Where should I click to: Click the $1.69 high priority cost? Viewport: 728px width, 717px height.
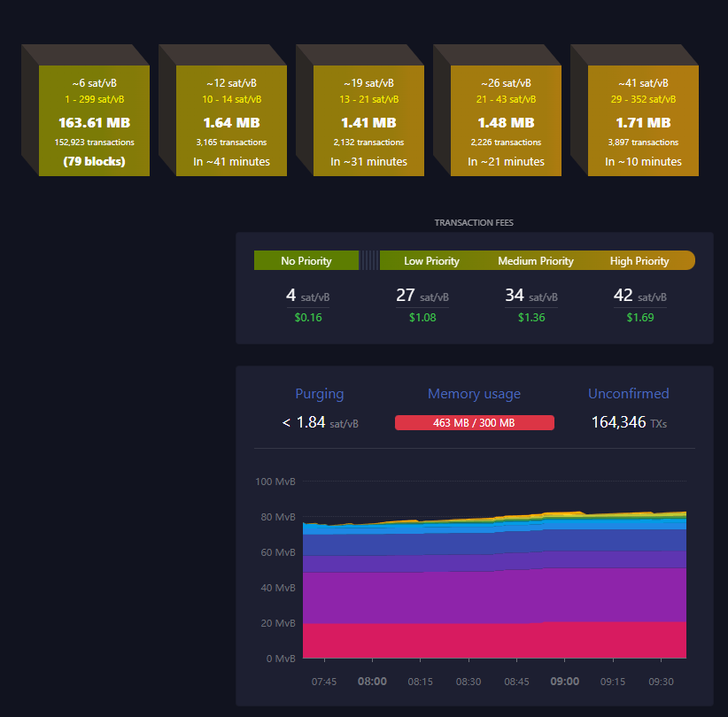pos(639,317)
